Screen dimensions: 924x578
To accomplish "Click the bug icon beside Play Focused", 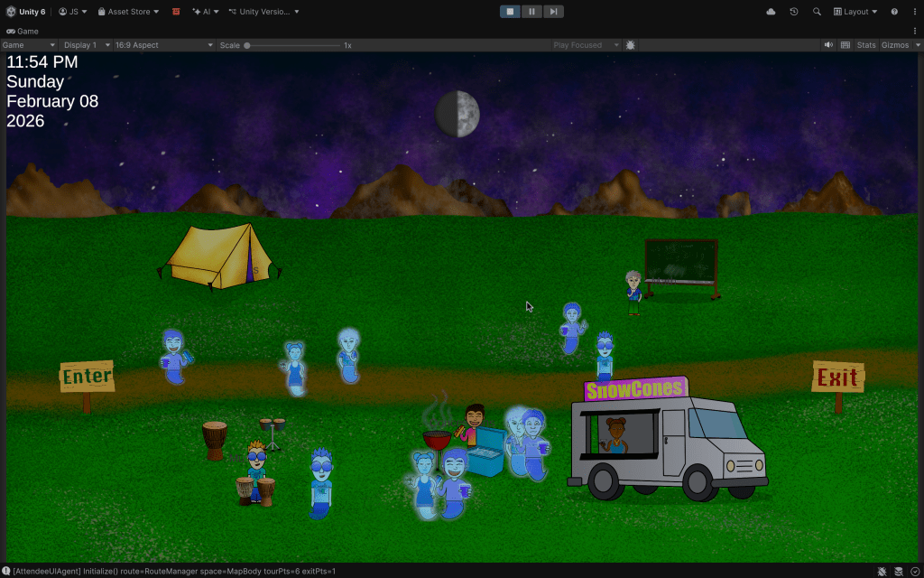I will point(630,45).
